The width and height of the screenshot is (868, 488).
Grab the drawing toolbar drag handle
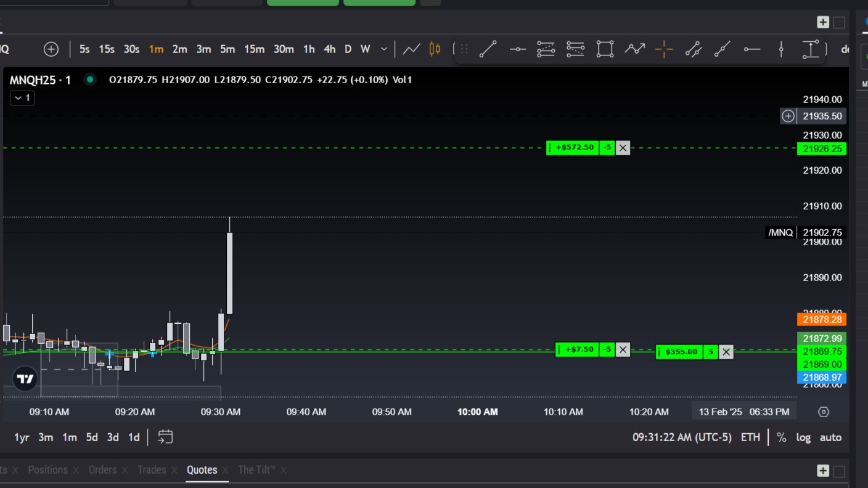[x=464, y=49]
